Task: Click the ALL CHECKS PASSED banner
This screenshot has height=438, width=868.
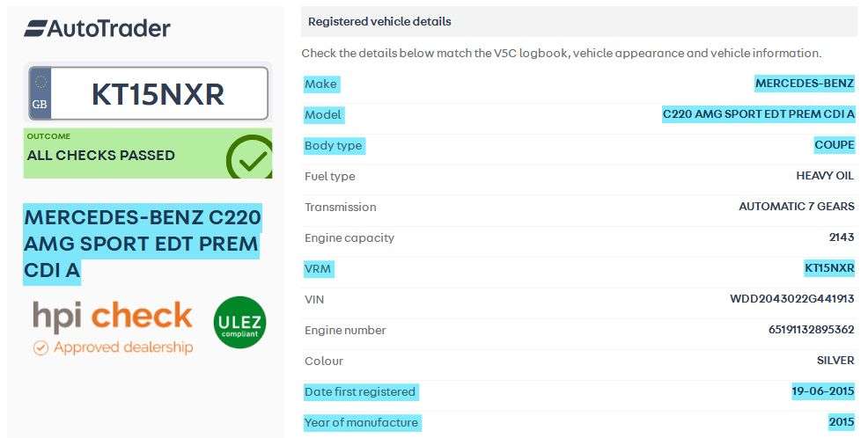Action: (x=101, y=155)
